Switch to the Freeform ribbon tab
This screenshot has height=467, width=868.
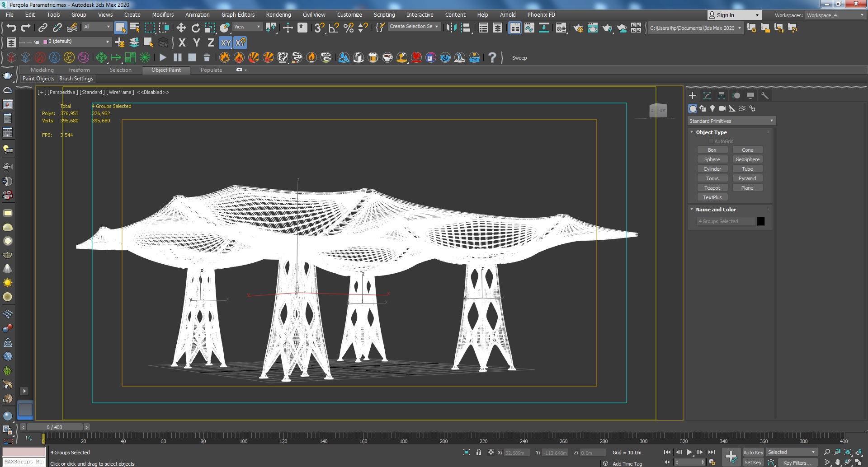click(79, 70)
